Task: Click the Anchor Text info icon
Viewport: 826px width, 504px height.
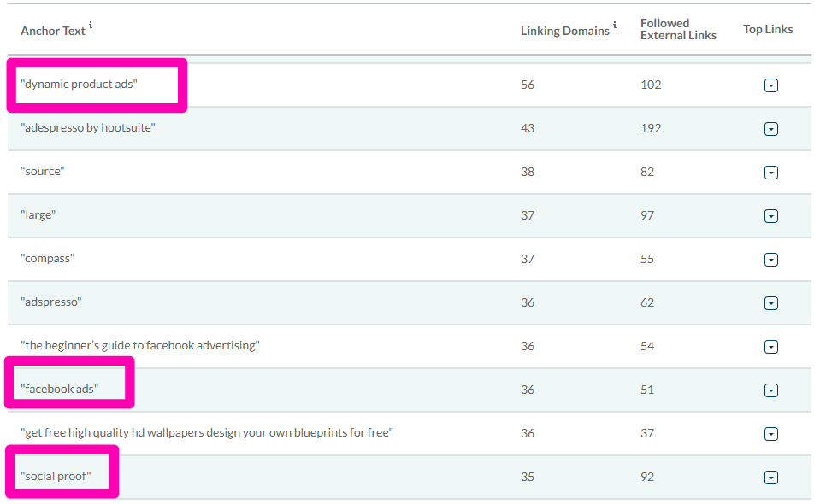Action: [91, 25]
